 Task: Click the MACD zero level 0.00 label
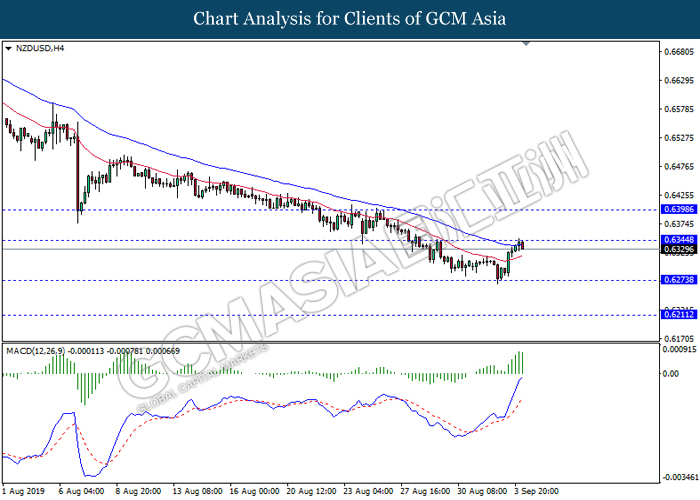(671, 374)
